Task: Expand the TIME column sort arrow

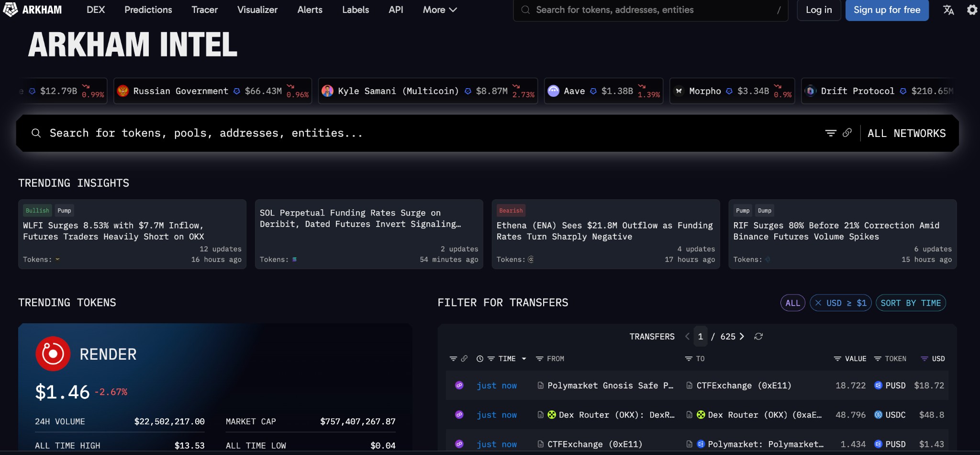Action: 524,359
